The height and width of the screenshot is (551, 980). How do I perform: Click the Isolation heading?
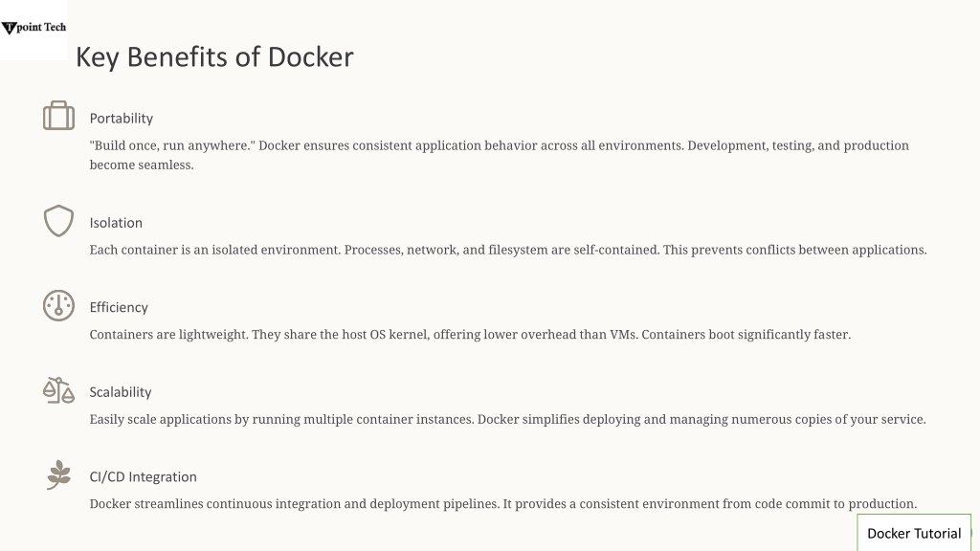(x=116, y=223)
